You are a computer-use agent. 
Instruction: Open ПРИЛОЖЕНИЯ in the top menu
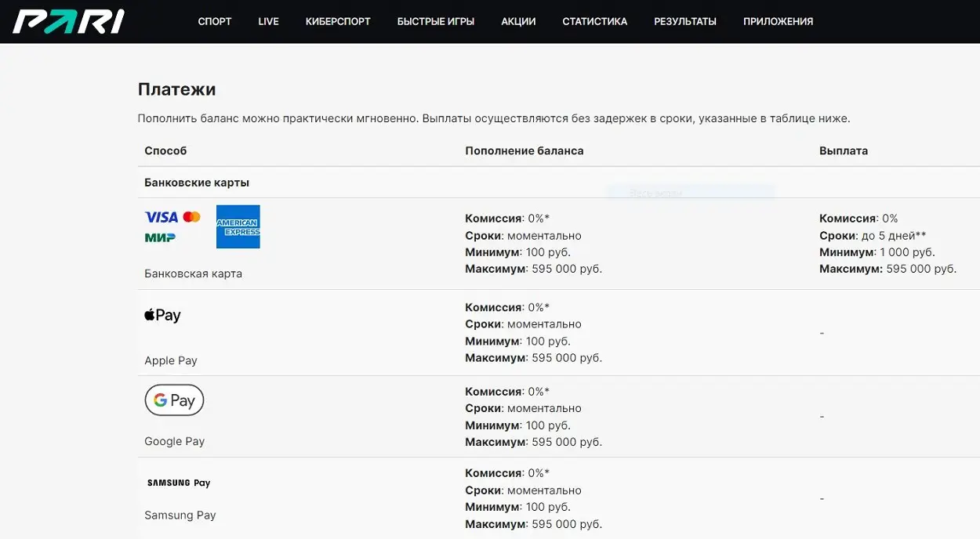[778, 21]
